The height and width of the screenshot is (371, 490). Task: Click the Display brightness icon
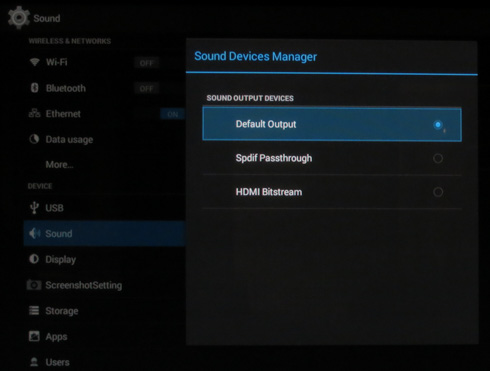click(x=34, y=259)
